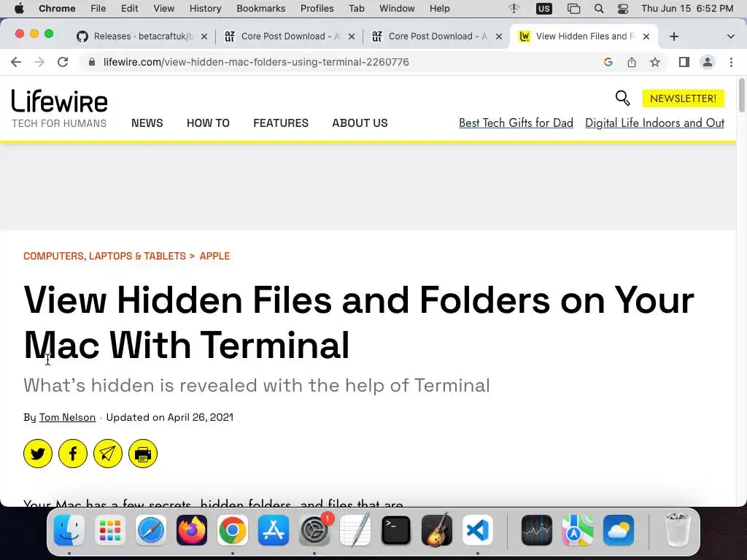Open TextEdit from the Dock
The image size is (747, 560).
click(355, 530)
